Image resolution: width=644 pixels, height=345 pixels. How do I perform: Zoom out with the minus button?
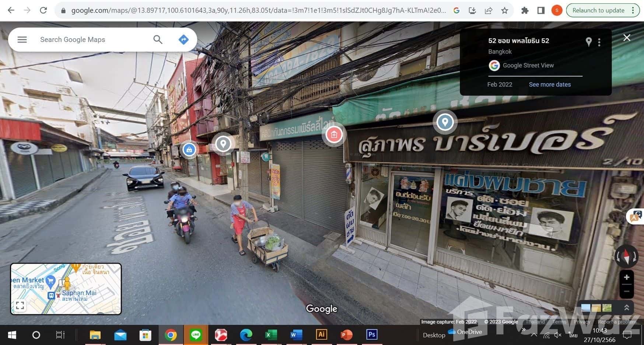[x=626, y=291]
